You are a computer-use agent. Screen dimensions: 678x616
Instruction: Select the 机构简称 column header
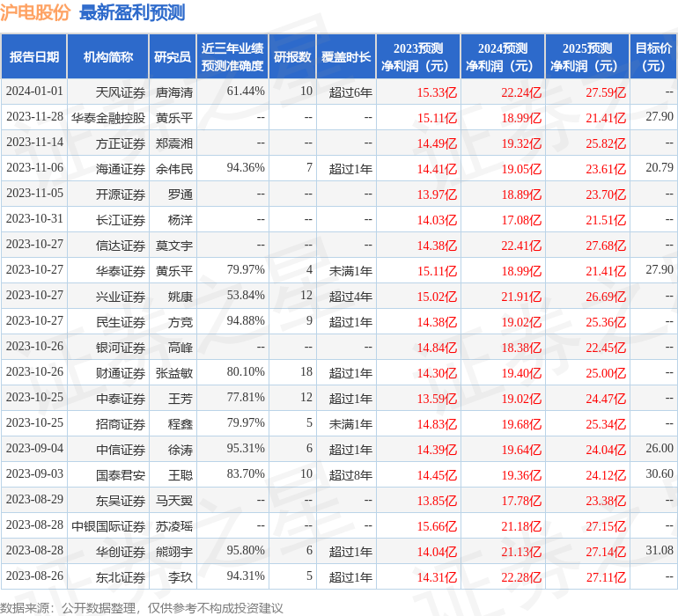pyautogui.click(x=108, y=57)
